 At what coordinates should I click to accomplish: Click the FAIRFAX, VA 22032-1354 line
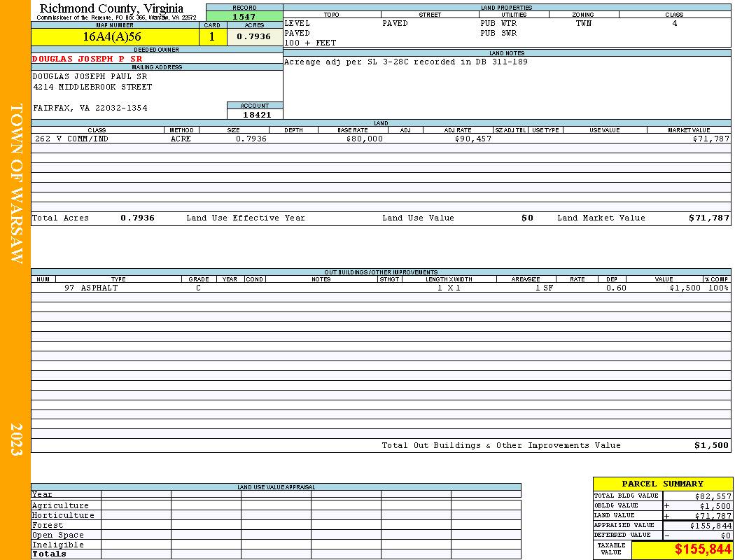90,108
